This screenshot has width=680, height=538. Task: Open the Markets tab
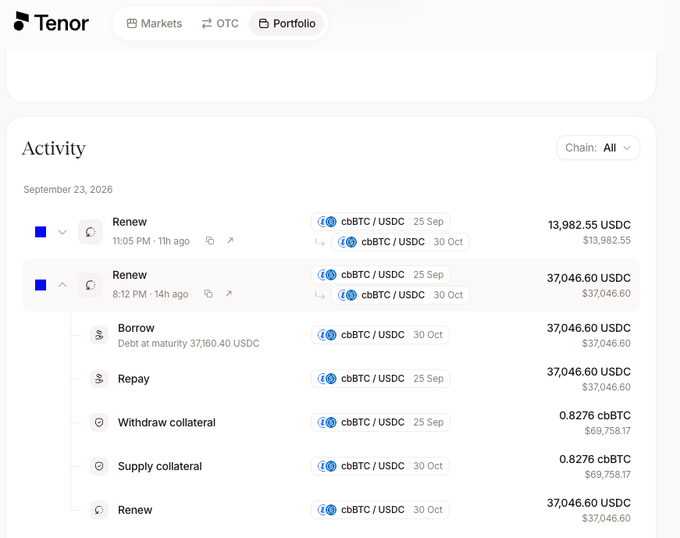[x=154, y=23]
